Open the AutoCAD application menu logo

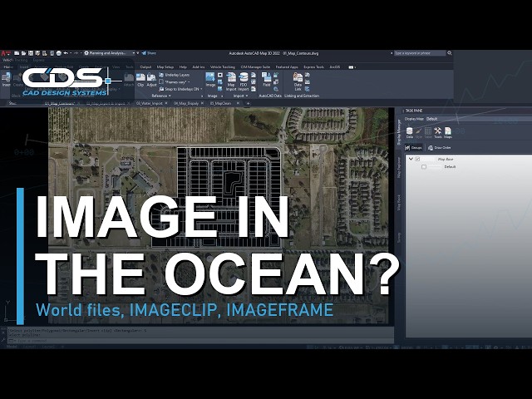click(5, 53)
